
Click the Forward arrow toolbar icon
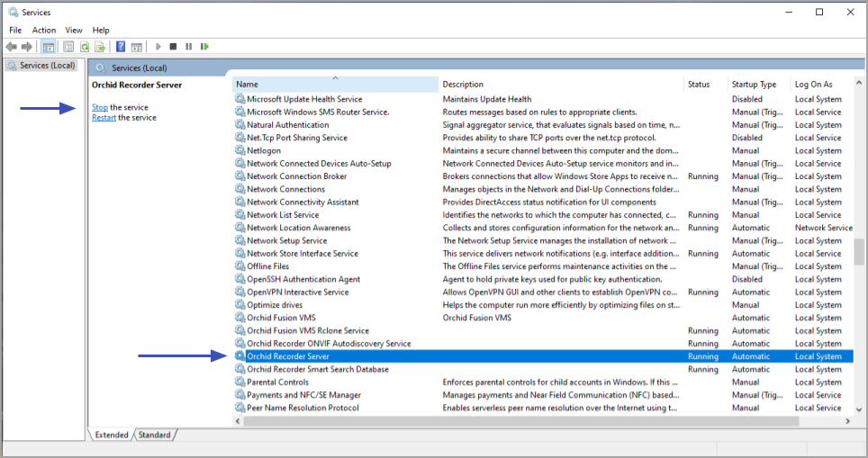click(27, 47)
